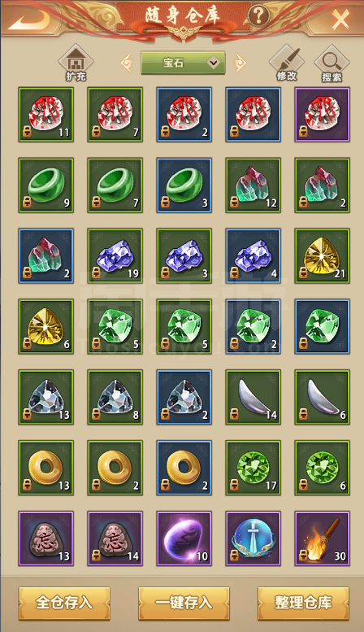Click the left arrow beside 宝石 dropdown
The height and width of the screenshot is (632, 364).
[x=127, y=63]
